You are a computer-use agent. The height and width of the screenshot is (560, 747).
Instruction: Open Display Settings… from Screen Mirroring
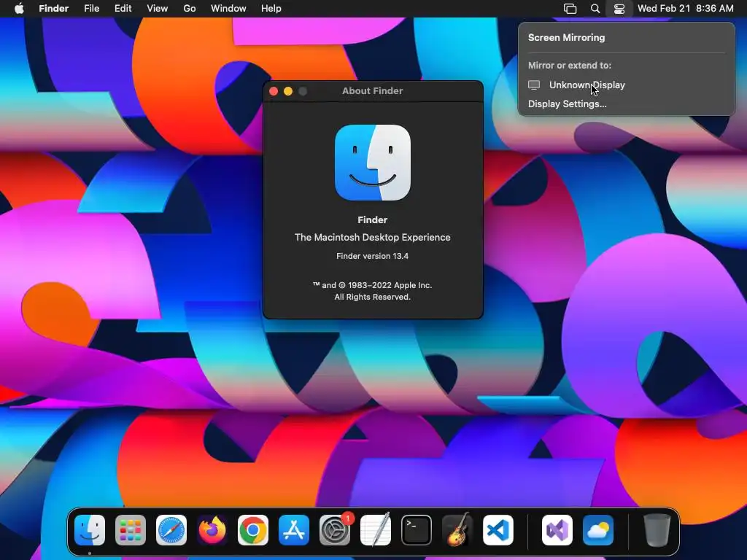[568, 104]
